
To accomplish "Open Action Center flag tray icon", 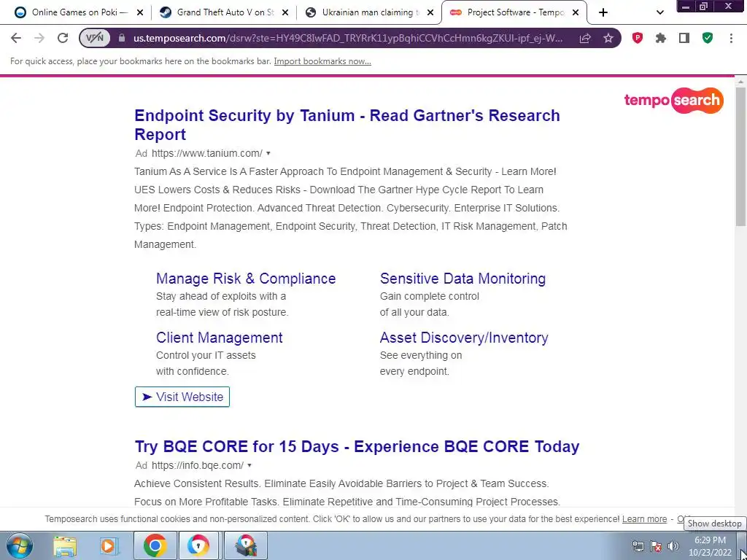I will click(656, 546).
